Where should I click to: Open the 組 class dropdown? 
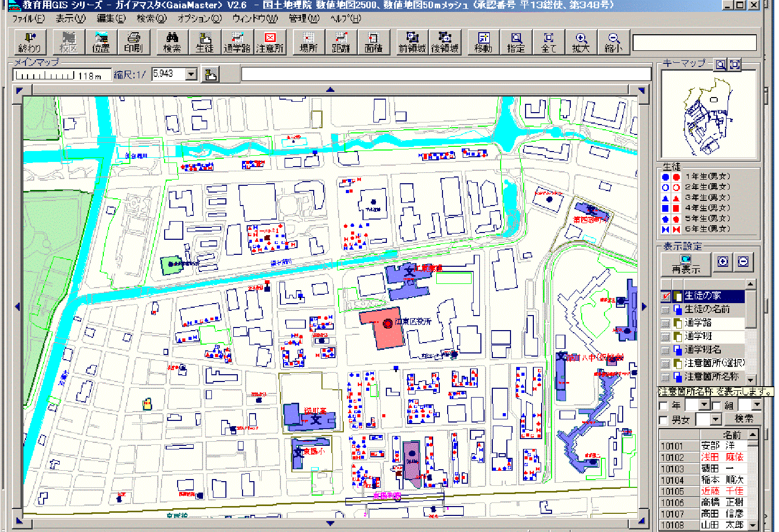pos(757,405)
